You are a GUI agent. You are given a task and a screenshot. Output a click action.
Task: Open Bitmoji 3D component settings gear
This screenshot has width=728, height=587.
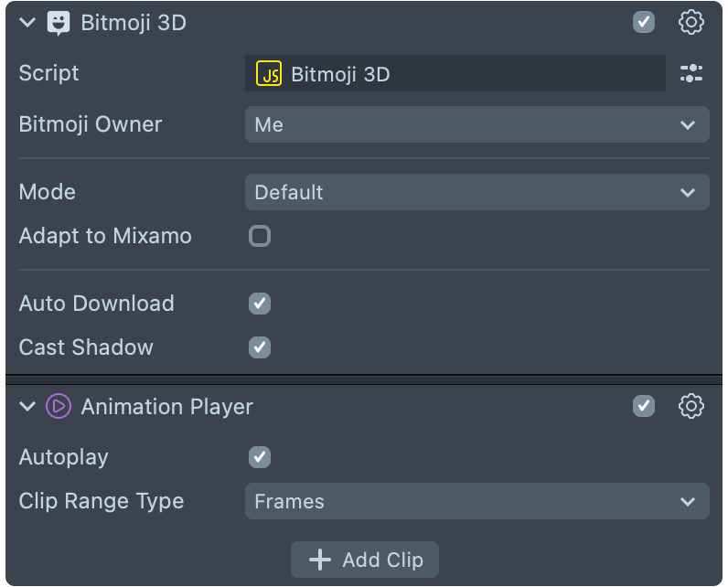pyautogui.click(x=691, y=23)
